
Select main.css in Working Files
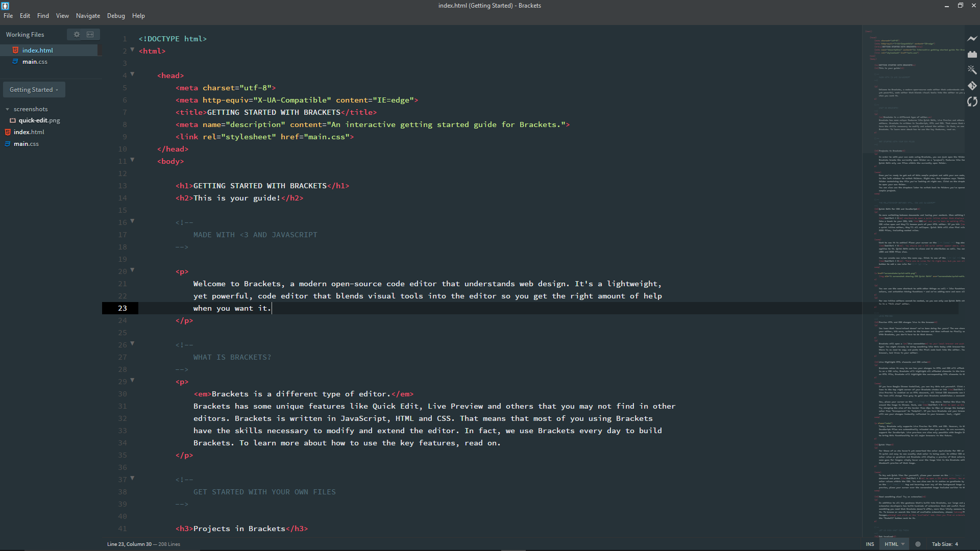35,62
